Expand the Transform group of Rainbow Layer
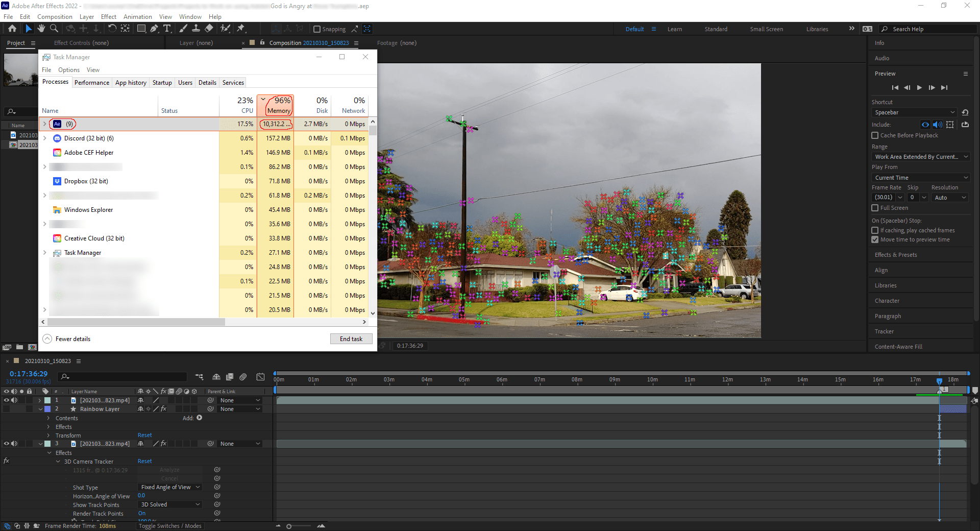Screen dimensions: 980x531 48,436
